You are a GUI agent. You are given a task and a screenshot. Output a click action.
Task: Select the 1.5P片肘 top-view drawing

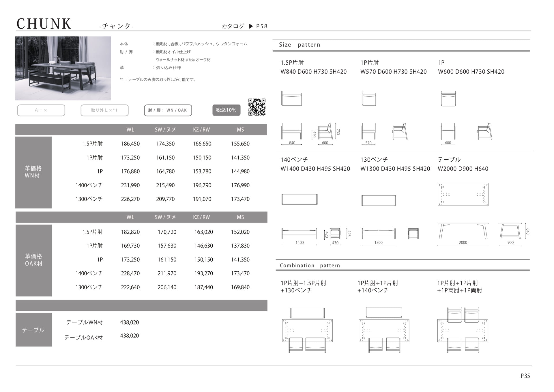pyautogui.click(x=291, y=98)
